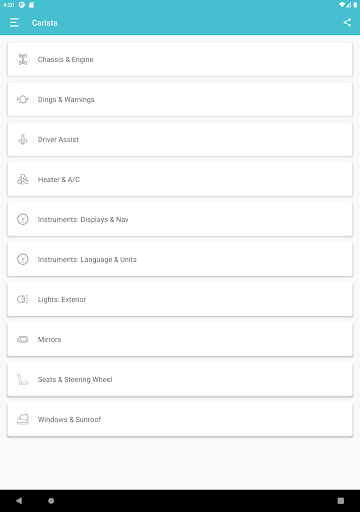Click the Lights: Exterior headlight icon
The width and height of the screenshot is (360, 512).
(x=23, y=299)
